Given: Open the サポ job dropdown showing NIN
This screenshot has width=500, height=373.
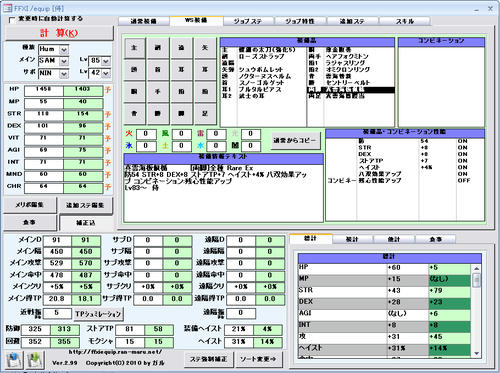Looking at the screenshot, I should [64, 73].
